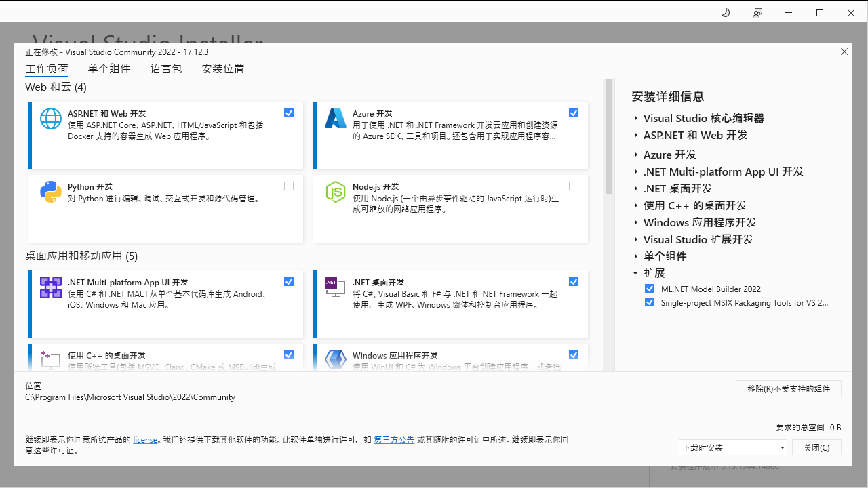Enable the Python 开发 workload checkbox

[x=289, y=186]
